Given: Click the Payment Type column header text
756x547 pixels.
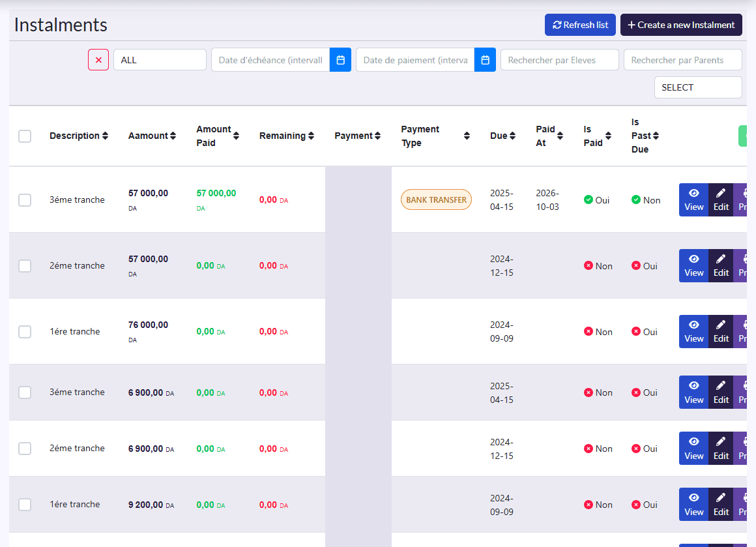Looking at the screenshot, I should [x=420, y=136].
